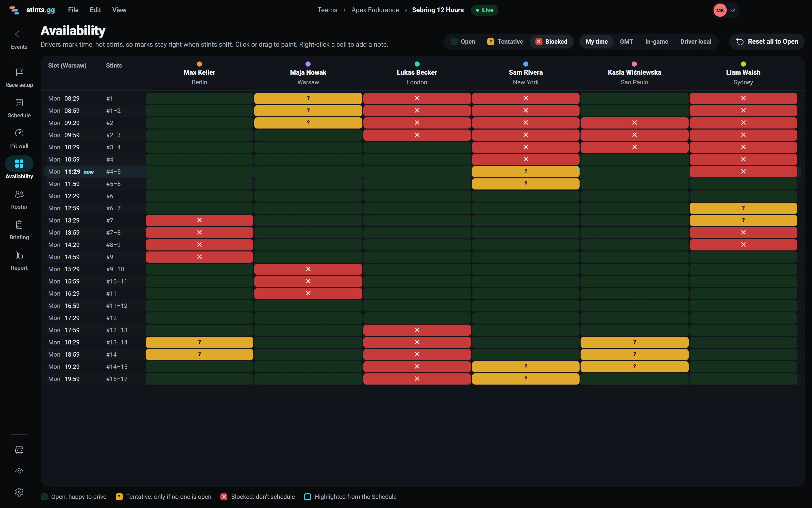
Task: Select the Blocked paint mode
Action: [551, 42]
